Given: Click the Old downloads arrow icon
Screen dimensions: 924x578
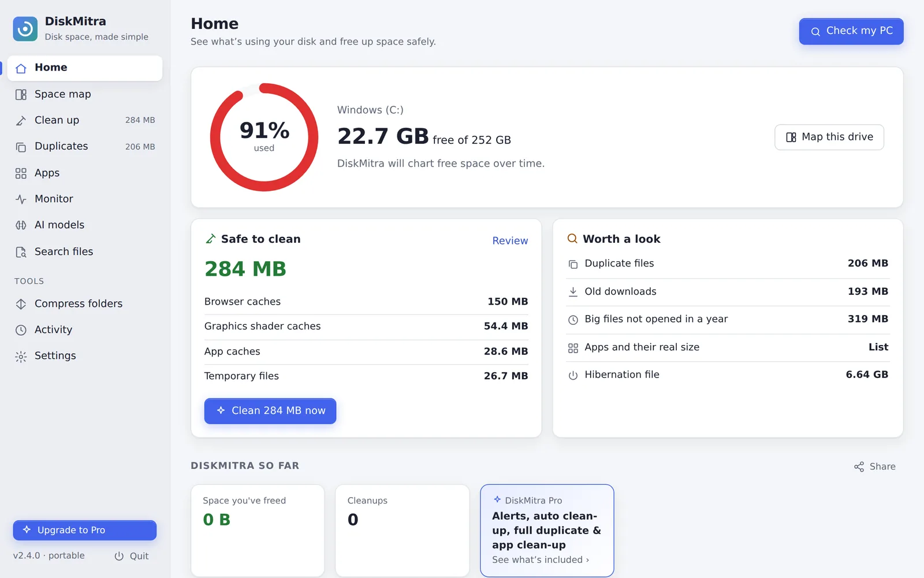Looking at the screenshot, I should tap(573, 292).
